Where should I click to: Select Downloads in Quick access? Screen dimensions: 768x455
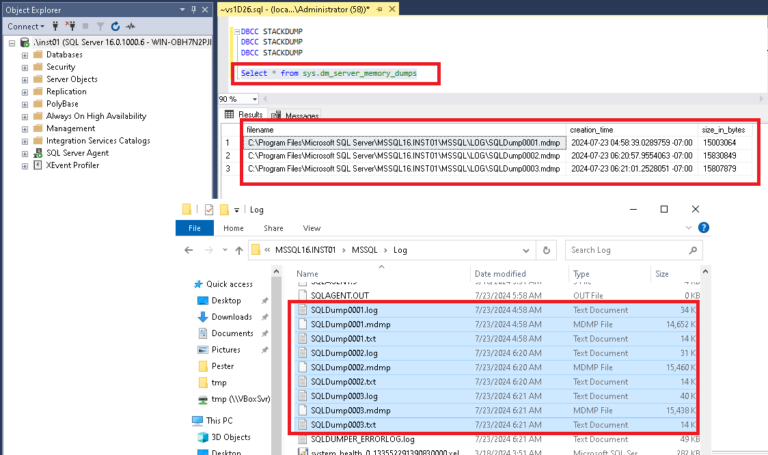[x=231, y=317]
